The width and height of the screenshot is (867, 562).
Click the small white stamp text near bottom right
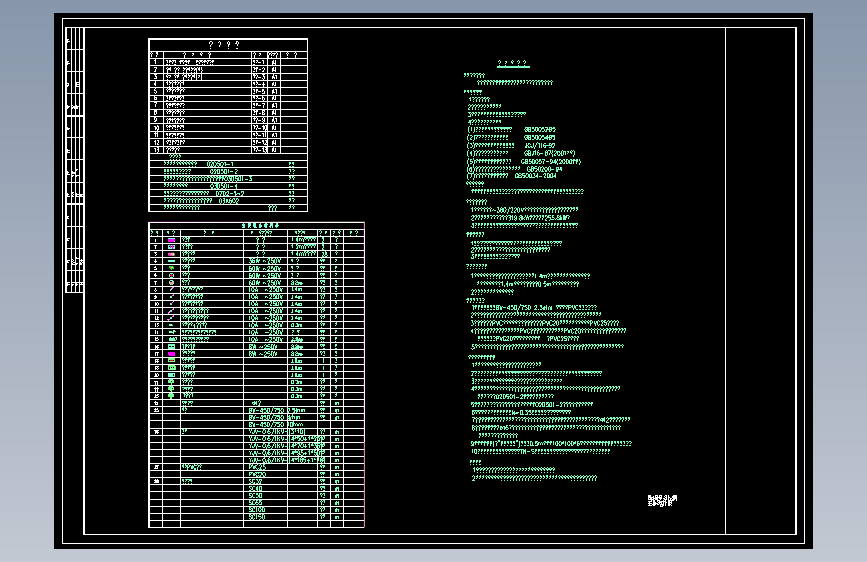[x=662, y=501]
